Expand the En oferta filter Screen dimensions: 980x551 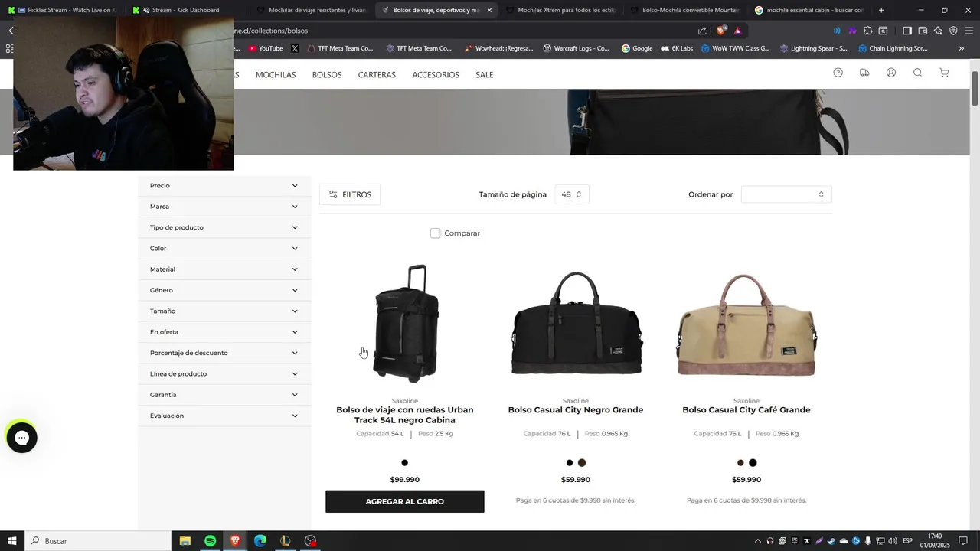tap(224, 332)
